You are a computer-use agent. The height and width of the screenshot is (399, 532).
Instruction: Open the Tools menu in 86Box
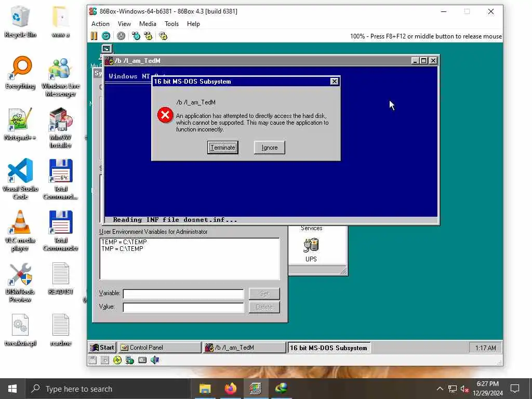[171, 24]
